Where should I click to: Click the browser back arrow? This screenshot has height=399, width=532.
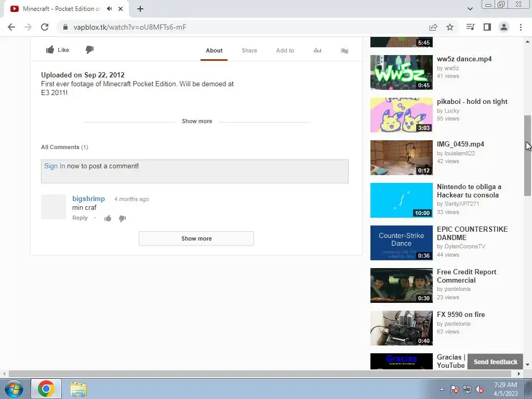click(11, 27)
